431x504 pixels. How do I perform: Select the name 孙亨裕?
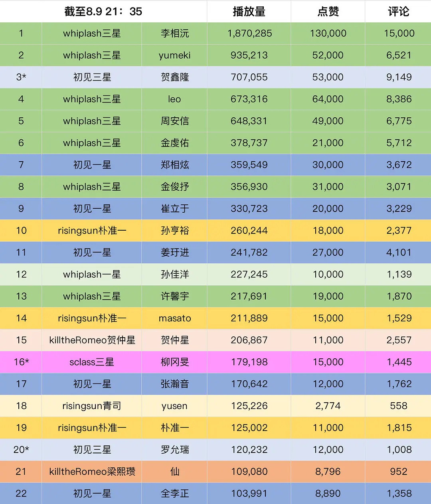(x=175, y=231)
